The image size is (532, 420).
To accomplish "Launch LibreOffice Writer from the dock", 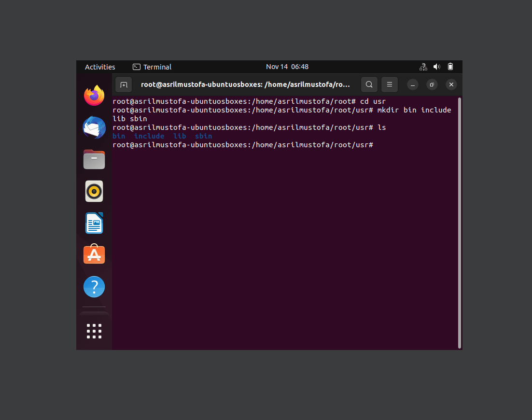I will 94,223.
